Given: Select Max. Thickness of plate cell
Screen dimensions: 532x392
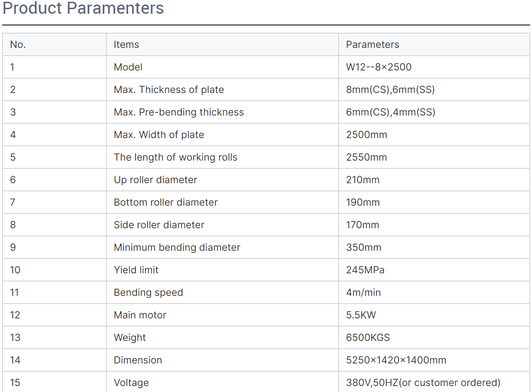Looking at the screenshot, I should pos(223,89).
